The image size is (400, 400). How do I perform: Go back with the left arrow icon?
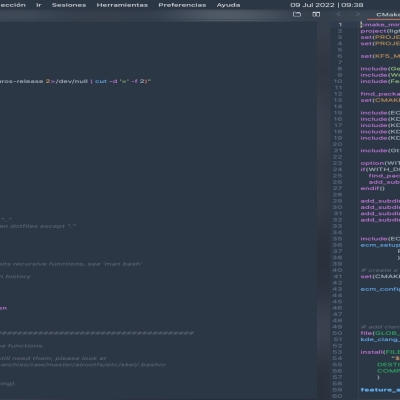(339, 14)
